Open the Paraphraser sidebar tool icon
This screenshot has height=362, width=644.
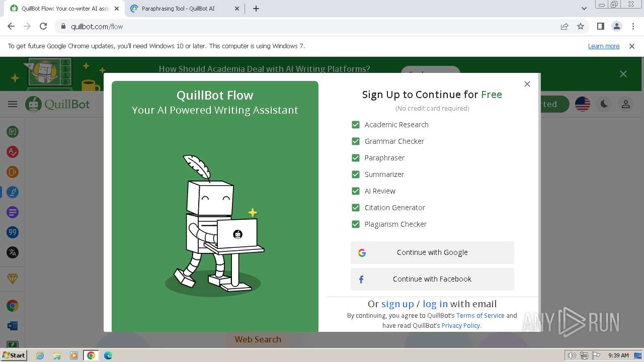click(13, 132)
